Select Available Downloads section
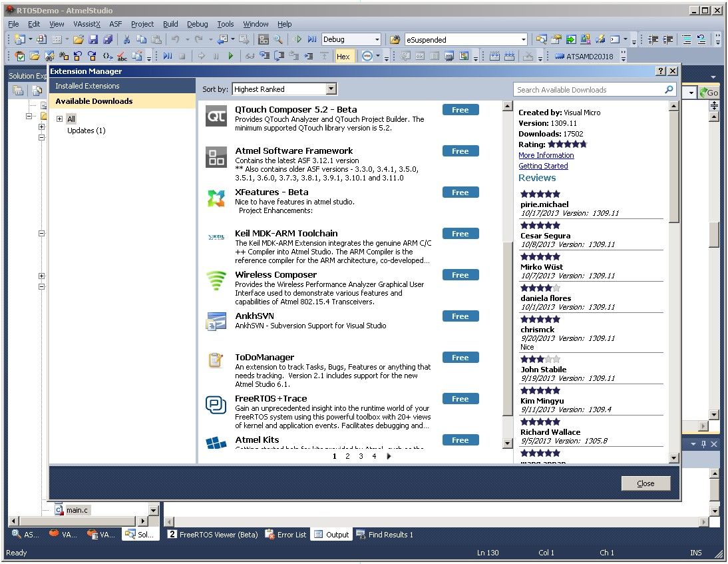 pos(122,101)
